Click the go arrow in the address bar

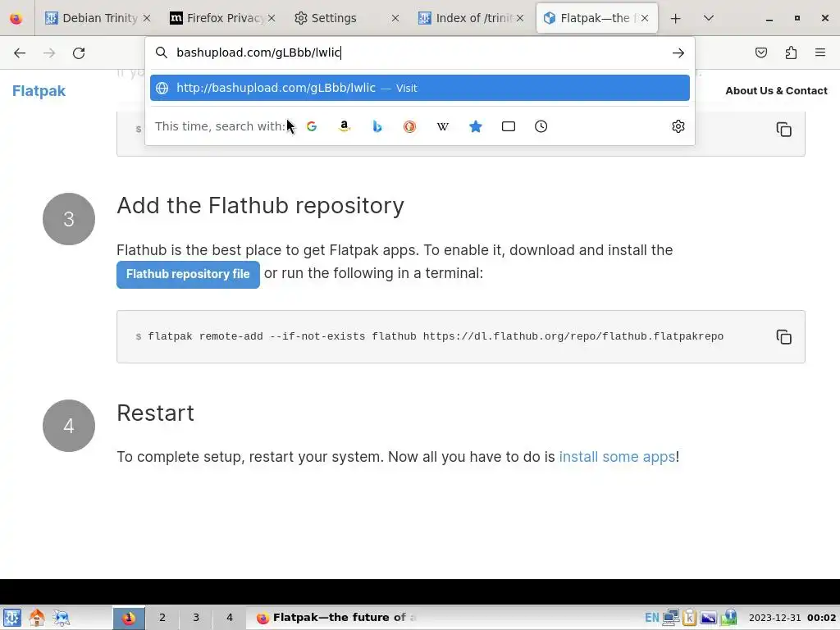[678, 52]
